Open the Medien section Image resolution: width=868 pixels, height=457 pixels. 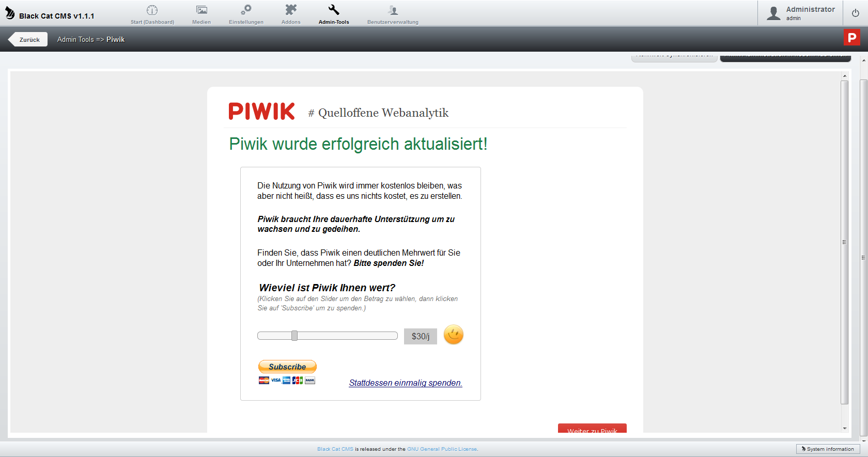tap(202, 14)
